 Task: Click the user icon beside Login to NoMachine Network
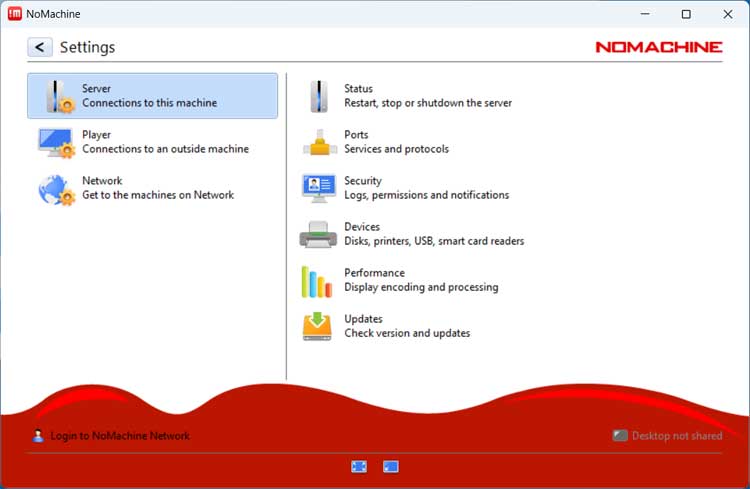(38, 435)
